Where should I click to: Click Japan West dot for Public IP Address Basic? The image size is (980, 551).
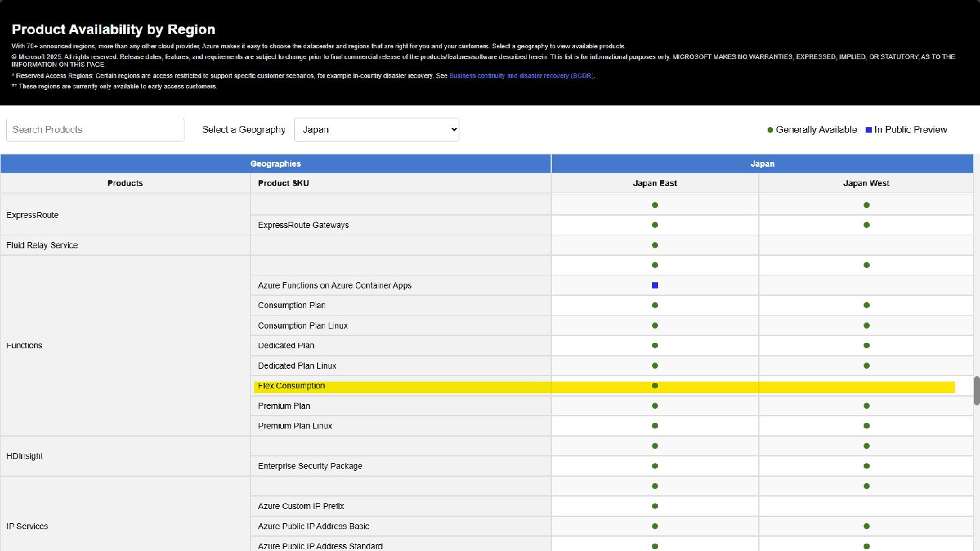[866, 527]
